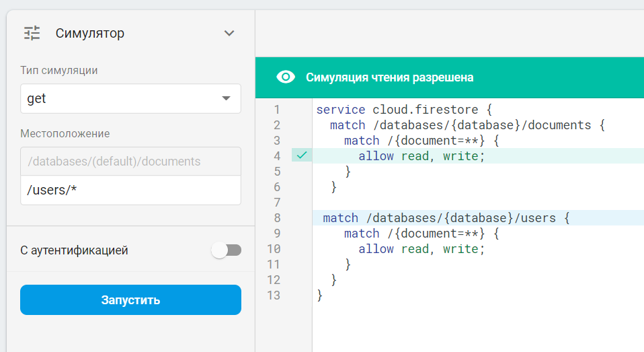
Task: Click the eye icon in green banner
Action: pos(286,77)
